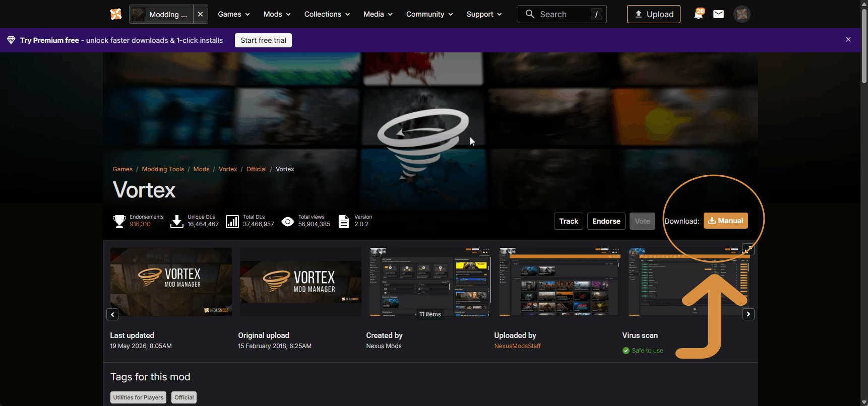Image resolution: width=868 pixels, height=406 pixels.
Task: Click the Manual download button
Action: pos(726,221)
